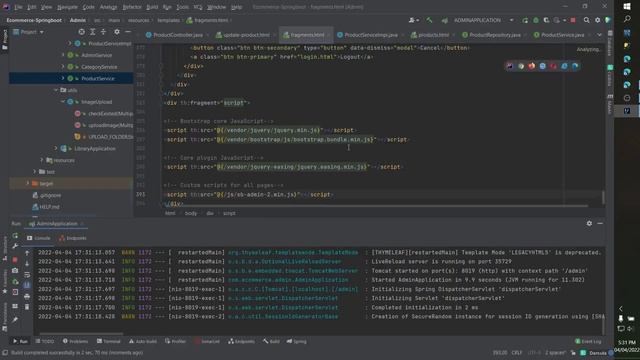Open in Chrome browser icon in editor

coord(521,66)
